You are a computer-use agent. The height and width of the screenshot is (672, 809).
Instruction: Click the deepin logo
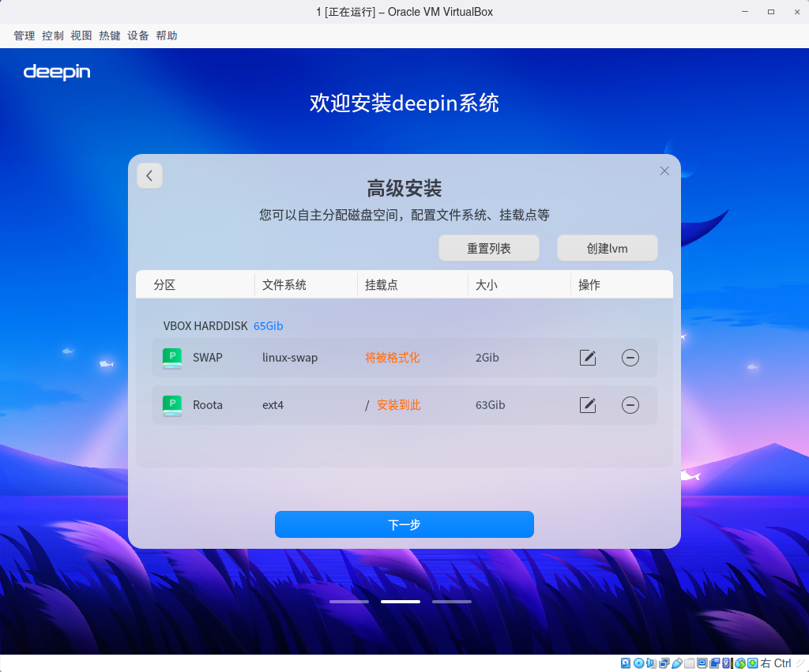click(57, 72)
